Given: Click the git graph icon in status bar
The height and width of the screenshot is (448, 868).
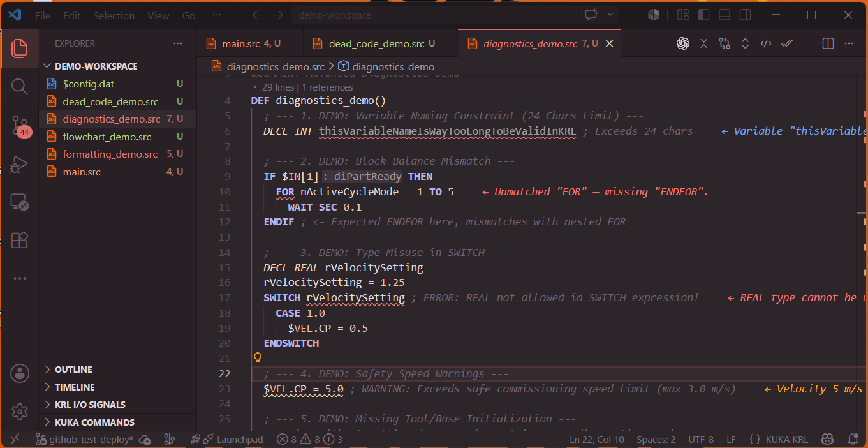Looking at the screenshot, I should [169, 440].
